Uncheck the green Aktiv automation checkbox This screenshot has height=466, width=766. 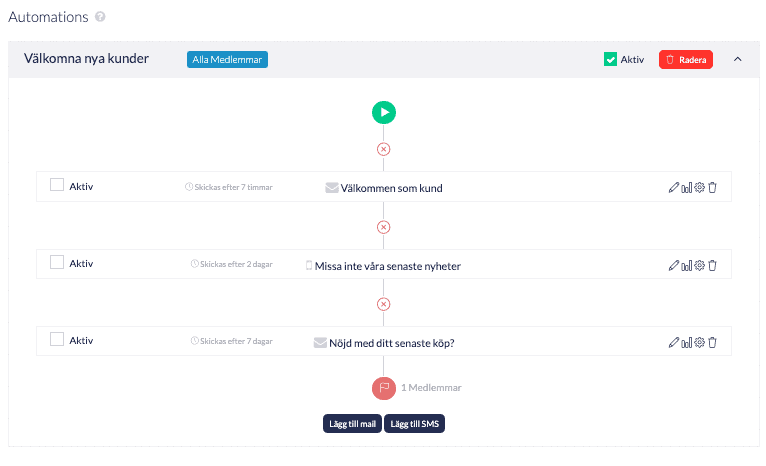(610, 59)
